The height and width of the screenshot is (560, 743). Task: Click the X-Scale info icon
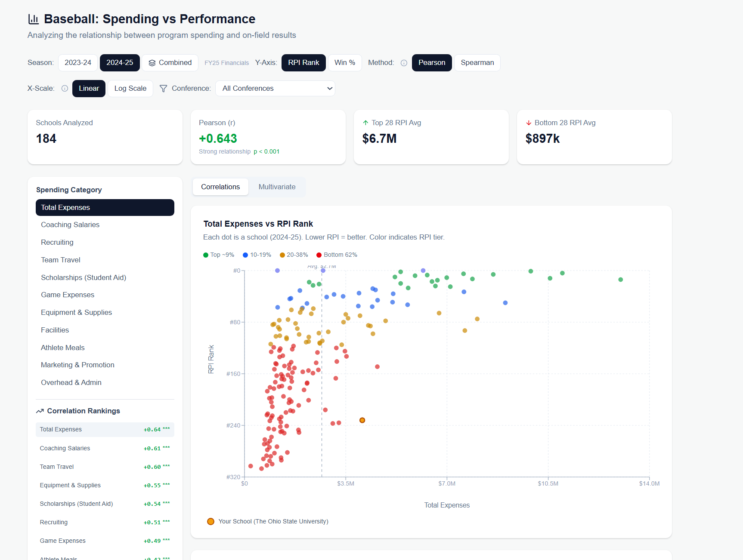(65, 89)
